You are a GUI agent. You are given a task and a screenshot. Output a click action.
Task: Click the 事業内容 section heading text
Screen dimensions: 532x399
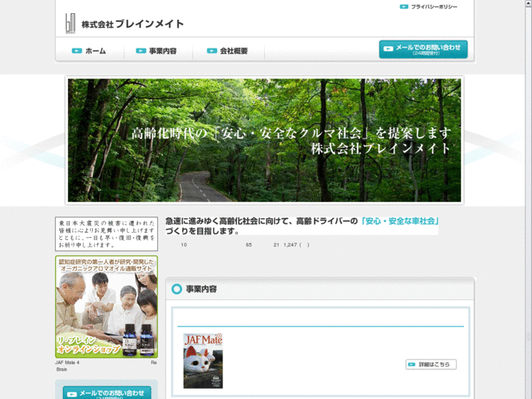coord(201,289)
